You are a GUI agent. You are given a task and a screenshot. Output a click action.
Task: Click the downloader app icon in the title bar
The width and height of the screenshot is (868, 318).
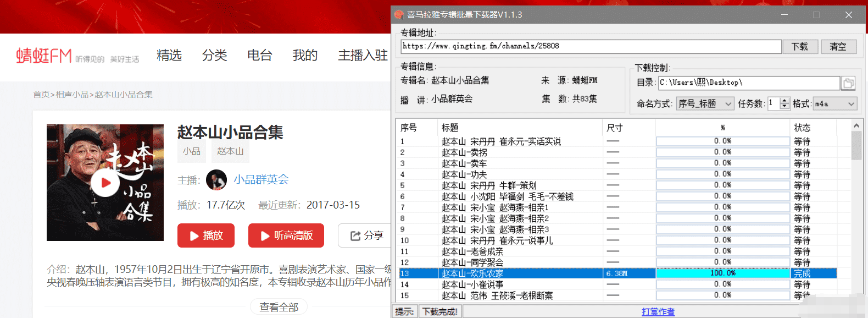(x=399, y=15)
